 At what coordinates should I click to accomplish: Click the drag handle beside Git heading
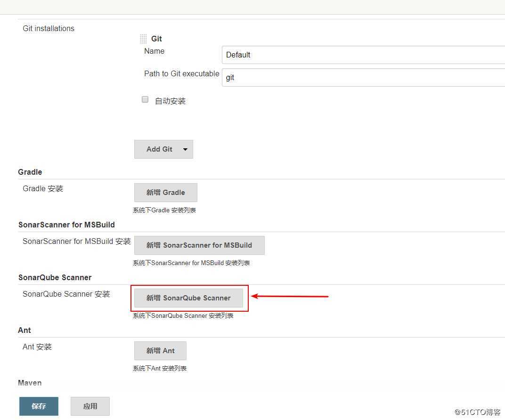pyautogui.click(x=143, y=39)
